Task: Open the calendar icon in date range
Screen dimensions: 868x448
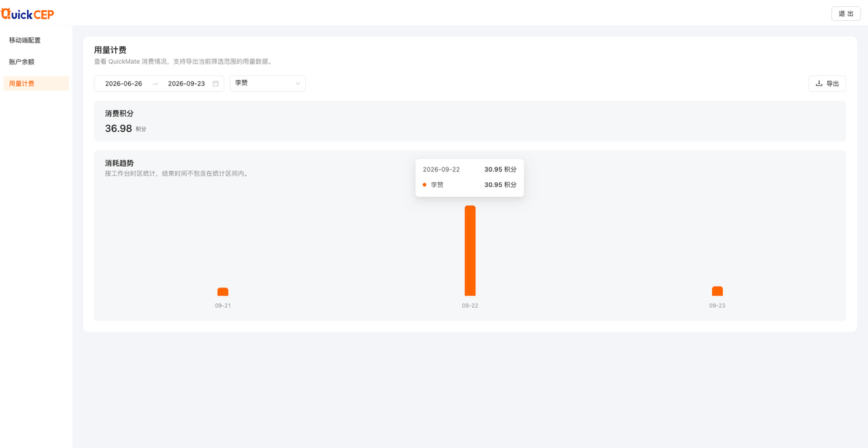Action: 216,83
